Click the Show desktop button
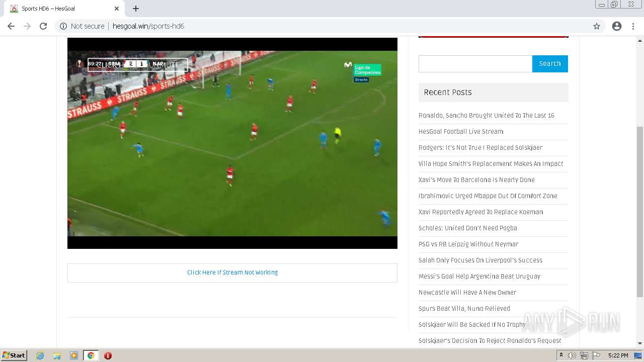The width and height of the screenshot is (644, 362). (x=639, y=355)
